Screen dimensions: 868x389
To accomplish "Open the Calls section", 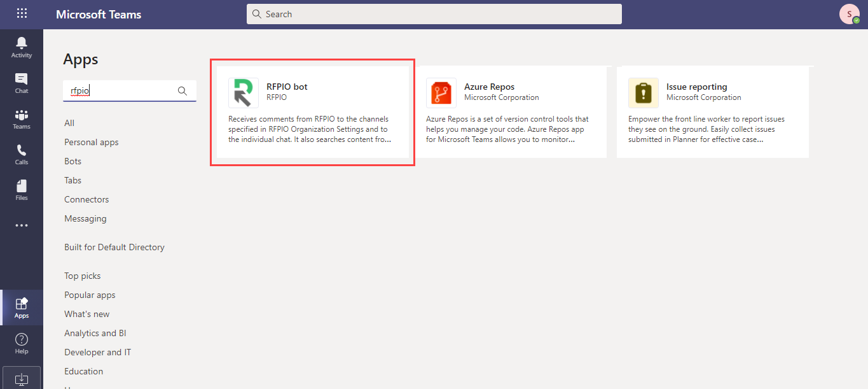I will click(x=22, y=154).
